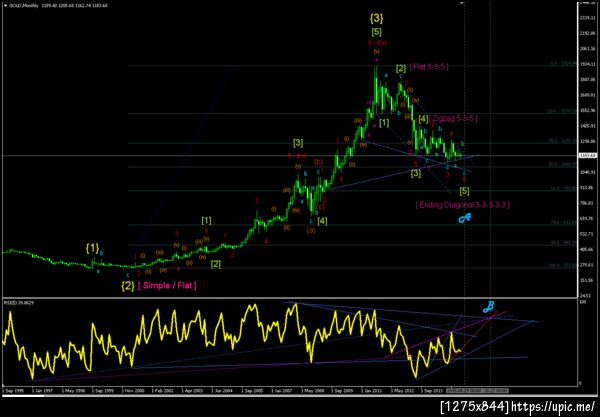Click the '1 Sep 1999' date axis label
600x417 pixels.
tap(103, 391)
